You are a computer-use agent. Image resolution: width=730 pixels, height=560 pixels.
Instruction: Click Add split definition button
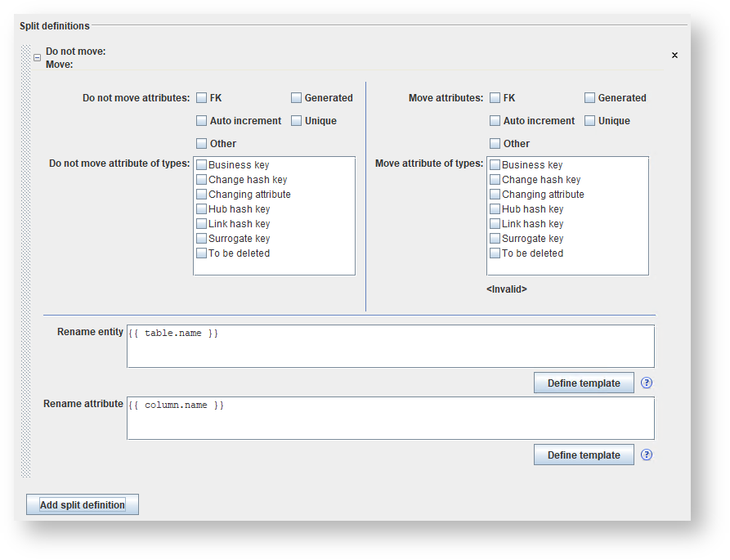[x=83, y=504]
